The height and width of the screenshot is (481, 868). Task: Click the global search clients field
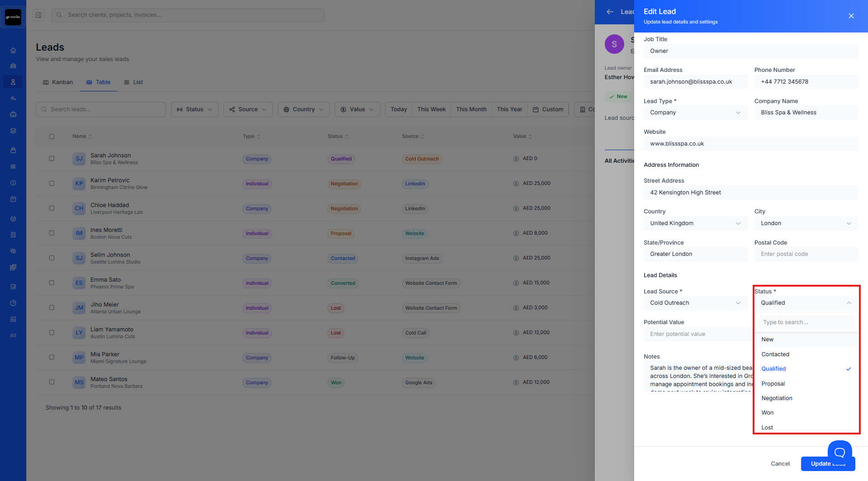[x=188, y=15]
